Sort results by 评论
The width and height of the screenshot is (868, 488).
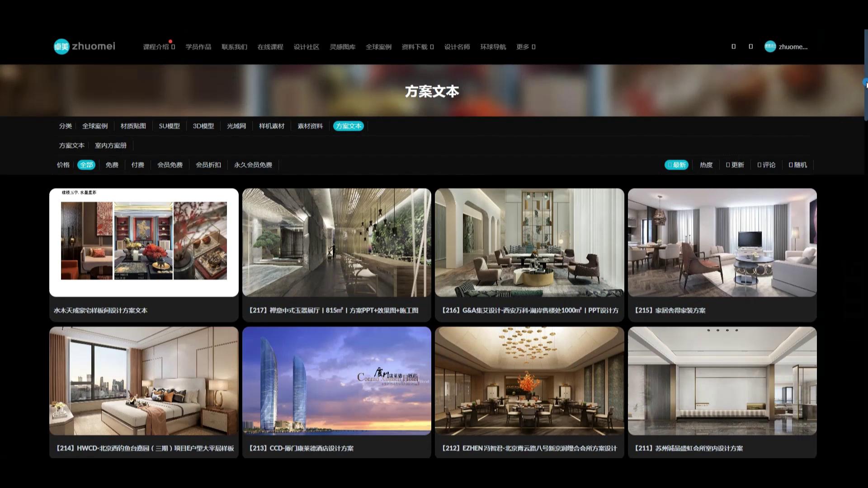(766, 165)
